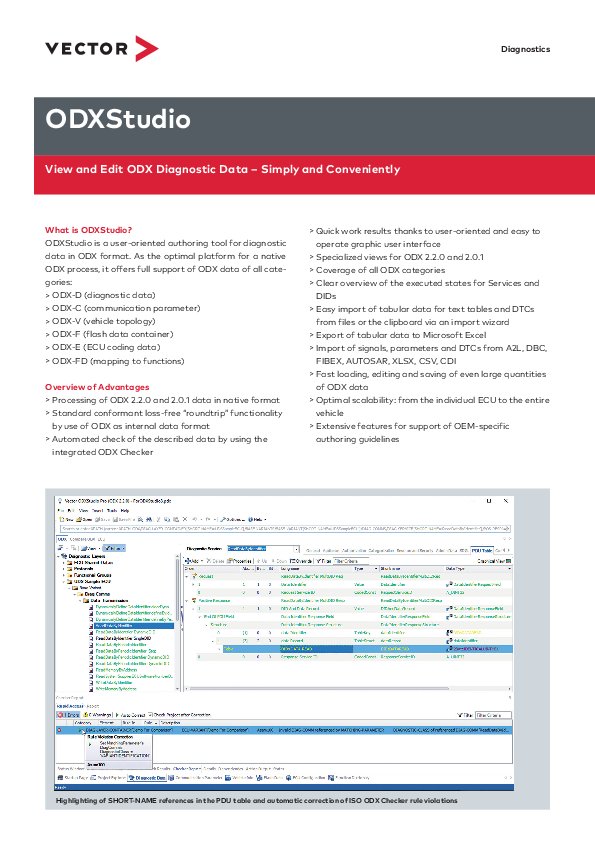Image resolution: width=595 pixels, height=842 pixels.
Task: Collapse the Request row in PDU table
Action: (187, 576)
